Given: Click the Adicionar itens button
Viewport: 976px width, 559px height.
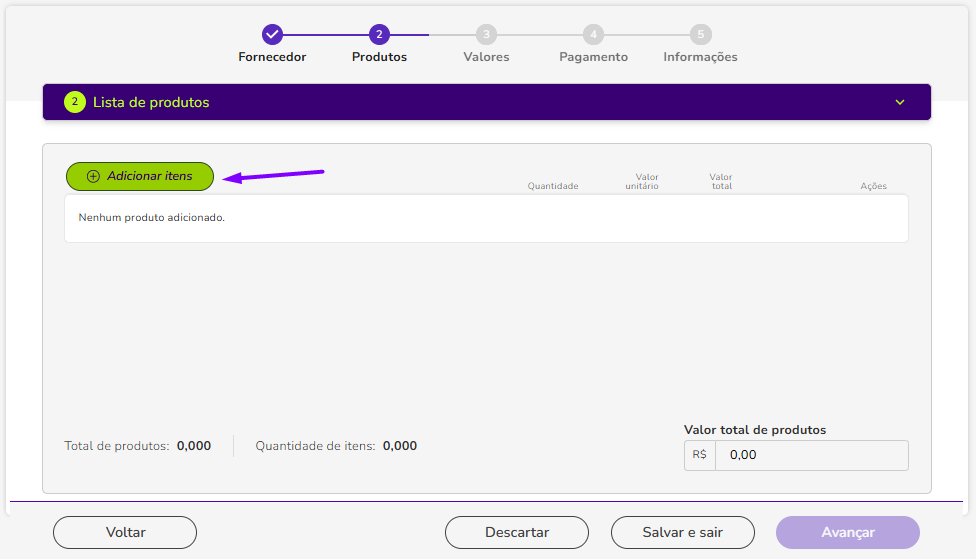Looking at the screenshot, I should click(x=140, y=176).
